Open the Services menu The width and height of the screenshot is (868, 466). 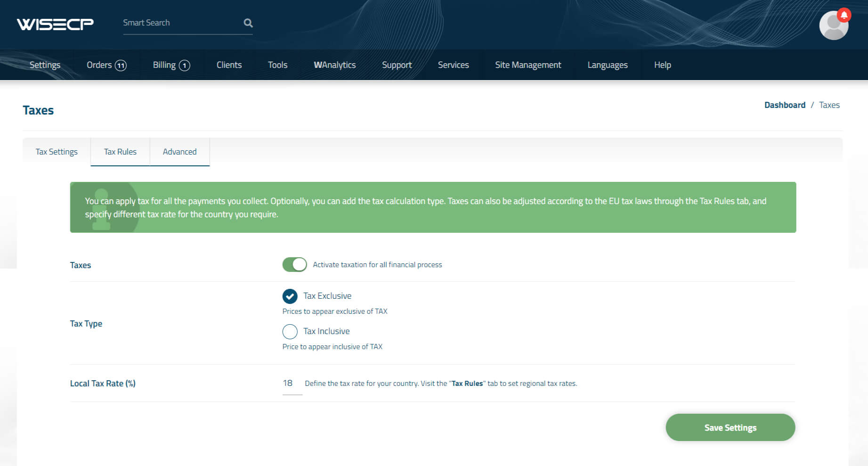pos(453,65)
